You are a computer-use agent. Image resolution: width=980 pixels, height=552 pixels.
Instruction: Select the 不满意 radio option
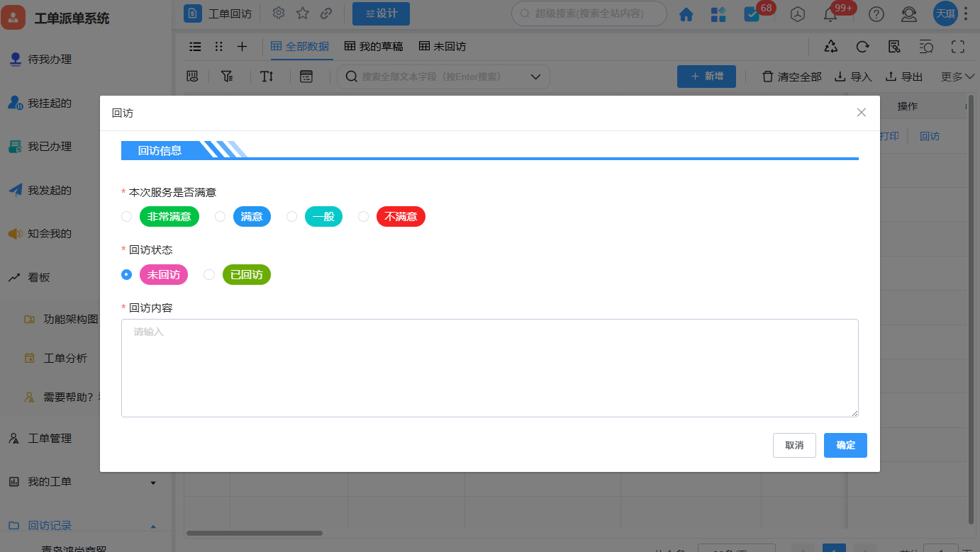(364, 217)
